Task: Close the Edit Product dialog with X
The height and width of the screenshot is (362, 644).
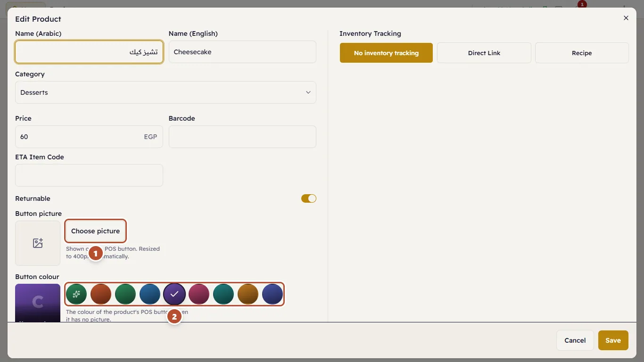Action: coord(626,18)
